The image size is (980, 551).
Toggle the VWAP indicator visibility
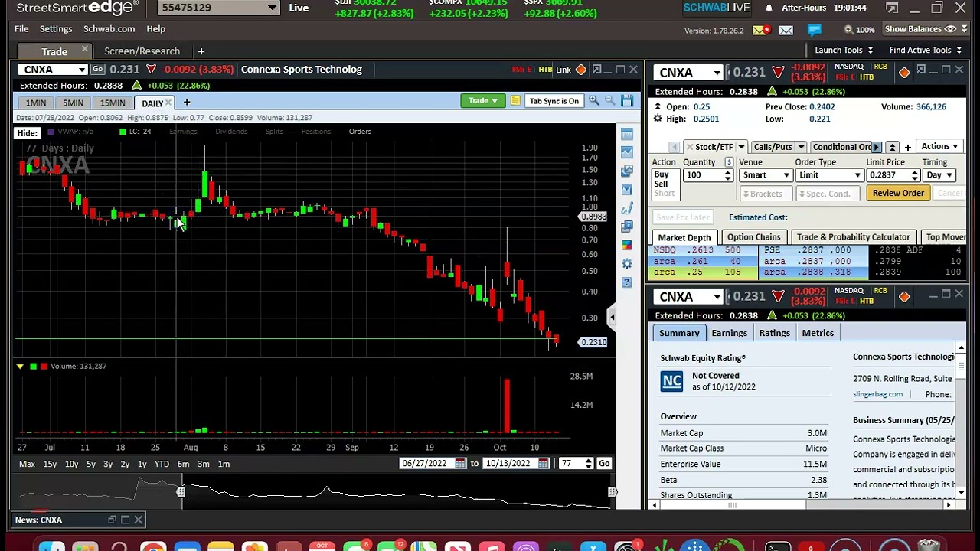coord(70,132)
